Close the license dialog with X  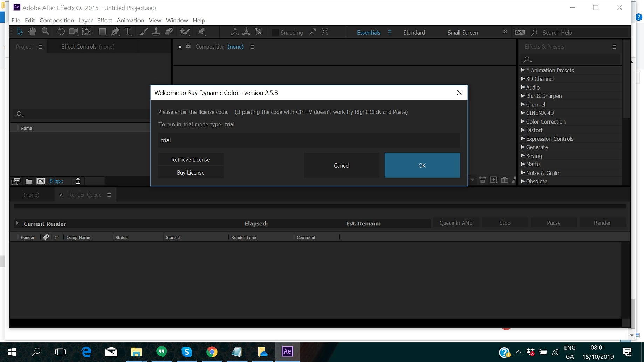459,92
